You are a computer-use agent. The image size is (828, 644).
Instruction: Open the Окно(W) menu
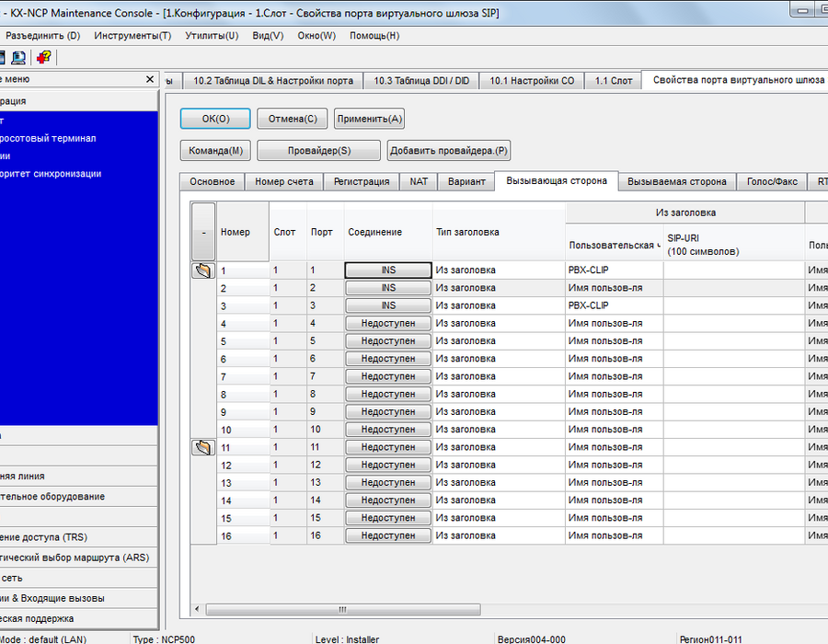(316, 35)
